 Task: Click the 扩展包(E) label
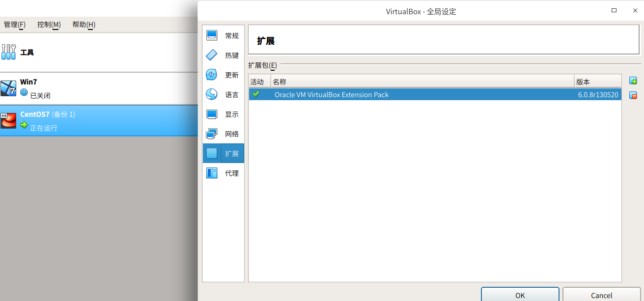[x=262, y=65]
